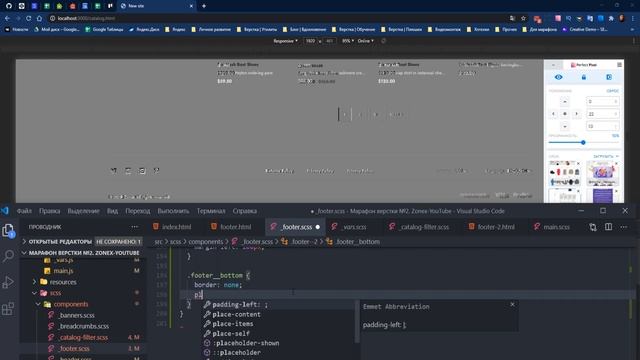The image size is (640, 360).
Task: Toggle the PerfectPixel lock icon
Action: click(x=584, y=77)
